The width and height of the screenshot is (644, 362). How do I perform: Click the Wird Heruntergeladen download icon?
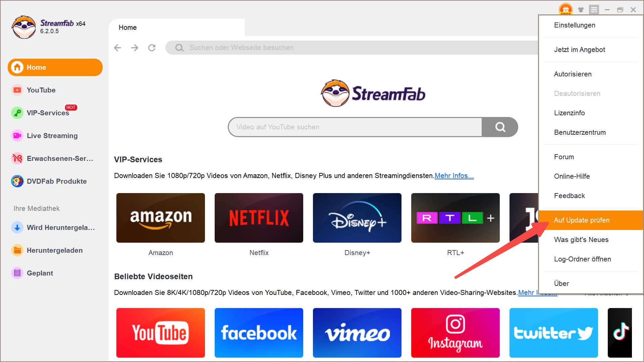coord(17,228)
